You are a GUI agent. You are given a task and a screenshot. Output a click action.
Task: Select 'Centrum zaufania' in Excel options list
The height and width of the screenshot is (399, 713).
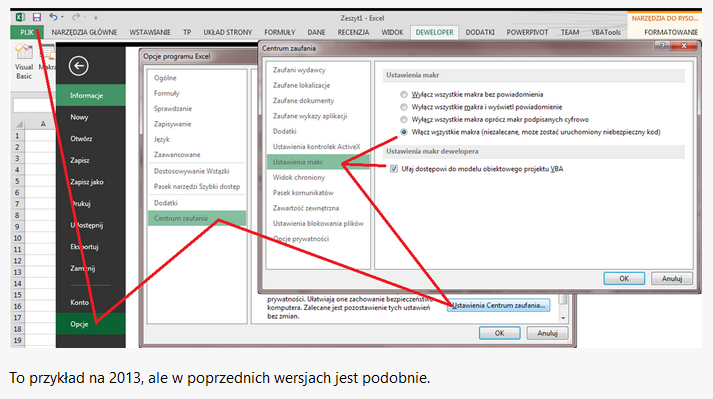(x=197, y=218)
